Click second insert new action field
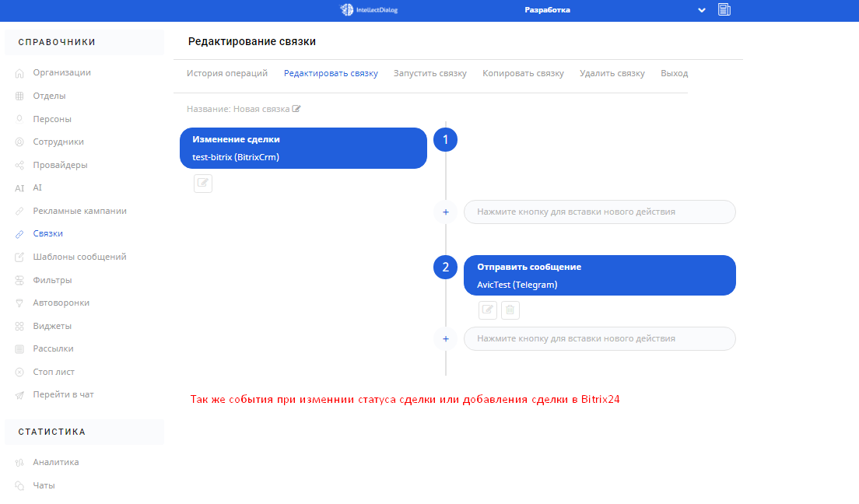 point(600,338)
